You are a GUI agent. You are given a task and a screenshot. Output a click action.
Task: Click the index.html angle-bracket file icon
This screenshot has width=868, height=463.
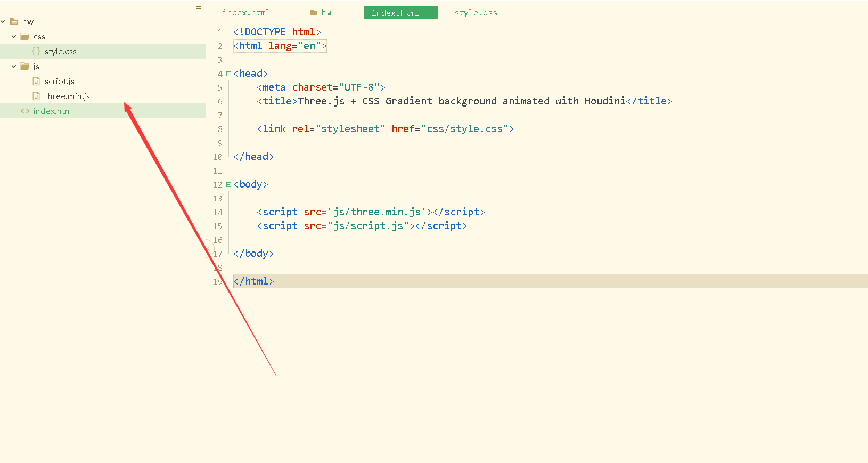pos(24,111)
